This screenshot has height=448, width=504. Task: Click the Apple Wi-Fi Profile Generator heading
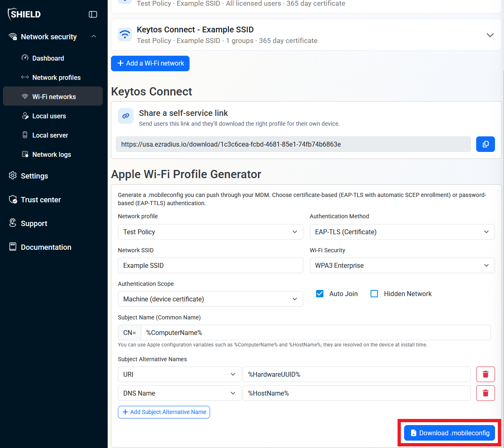[186, 174]
